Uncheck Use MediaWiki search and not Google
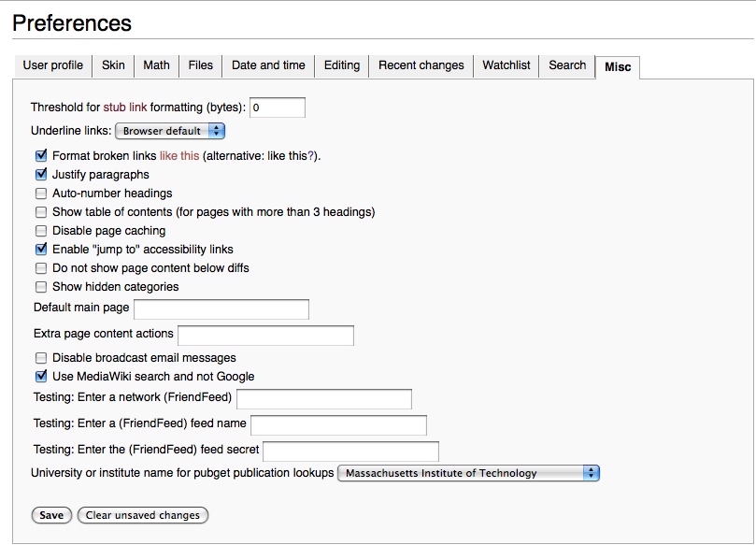 41,377
